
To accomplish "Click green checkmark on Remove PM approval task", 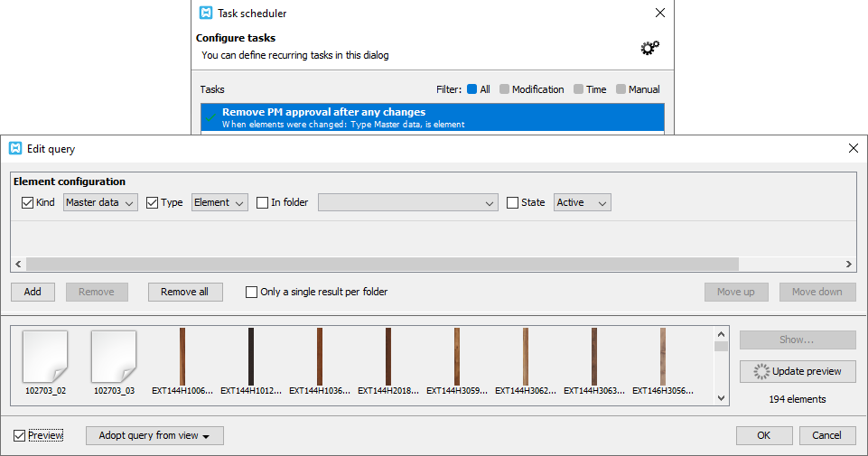I will click(x=210, y=117).
